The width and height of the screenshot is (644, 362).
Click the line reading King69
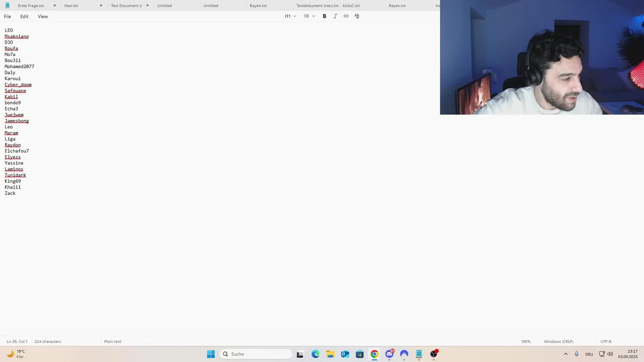tap(13, 182)
